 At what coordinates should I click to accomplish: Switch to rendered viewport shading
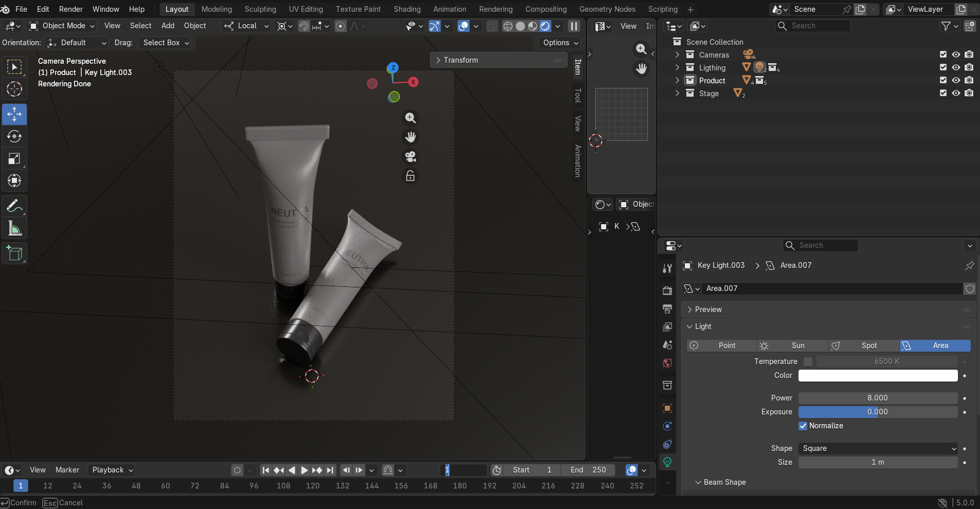tap(545, 26)
